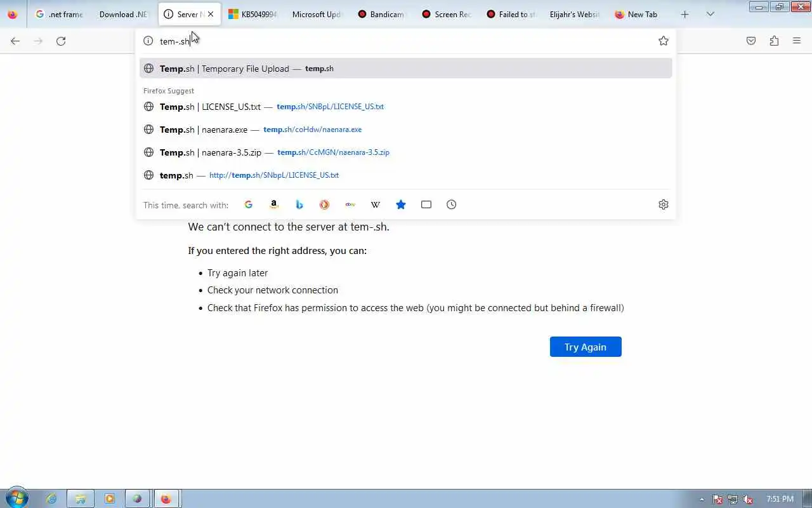Search with Google this time
Screen dimensions: 812x508
tap(249, 204)
